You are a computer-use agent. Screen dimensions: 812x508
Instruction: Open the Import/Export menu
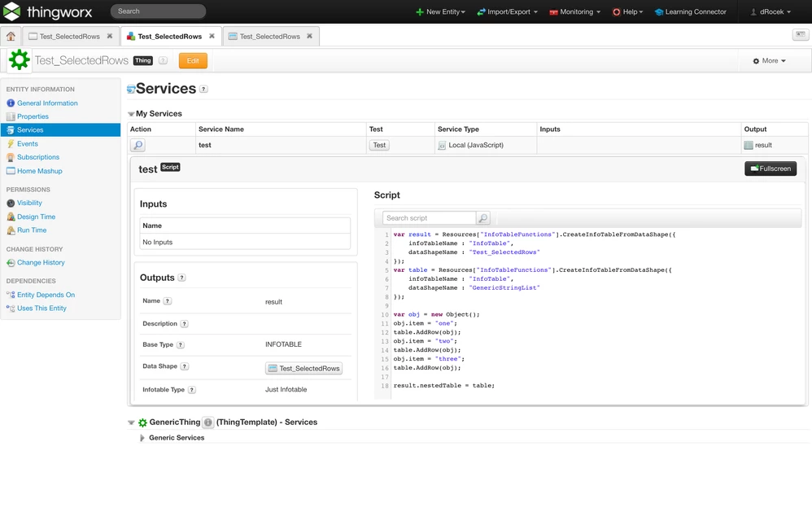coord(507,11)
